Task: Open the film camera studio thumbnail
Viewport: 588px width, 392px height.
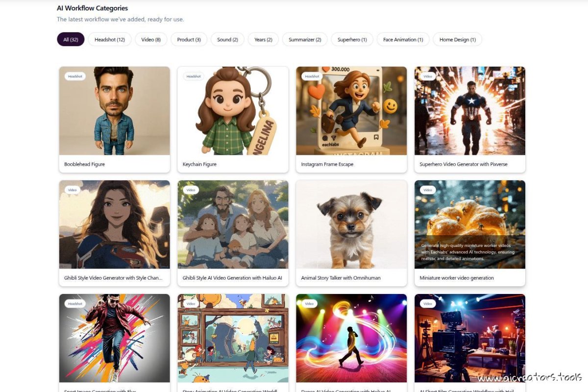Action: [470, 338]
